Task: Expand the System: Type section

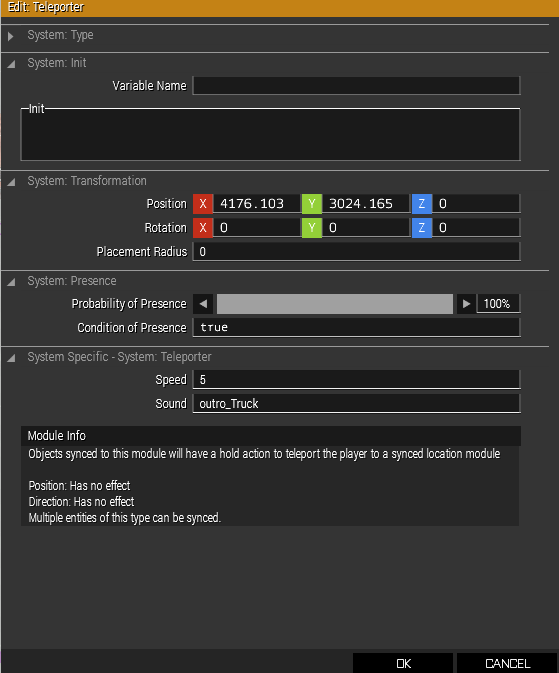Action: click(x=11, y=36)
